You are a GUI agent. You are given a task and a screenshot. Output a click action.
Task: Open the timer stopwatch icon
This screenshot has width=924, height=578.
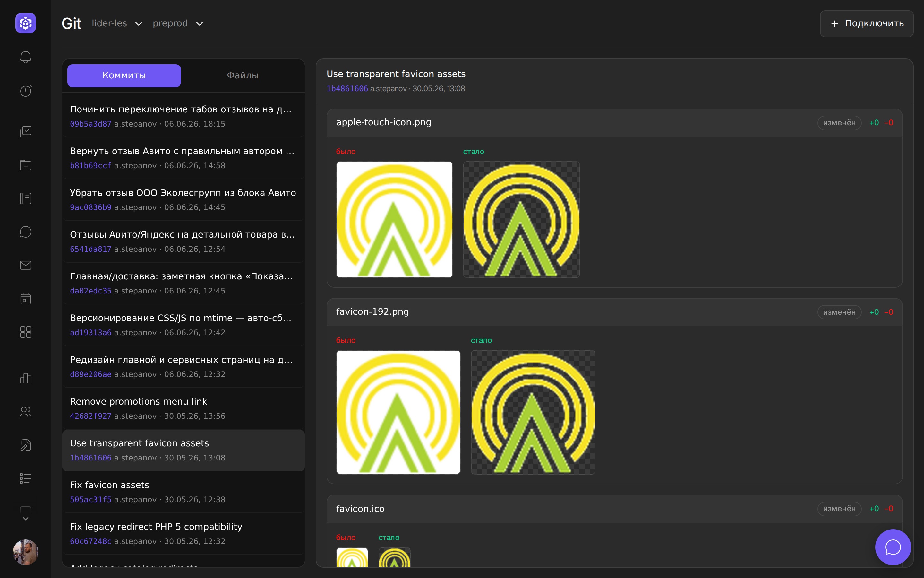[x=26, y=90]
